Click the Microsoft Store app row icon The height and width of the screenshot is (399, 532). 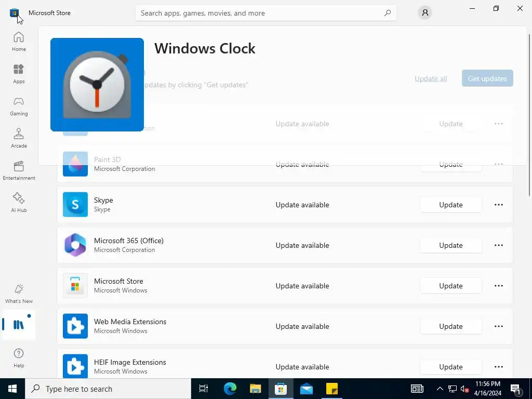[x=75, y=286]
